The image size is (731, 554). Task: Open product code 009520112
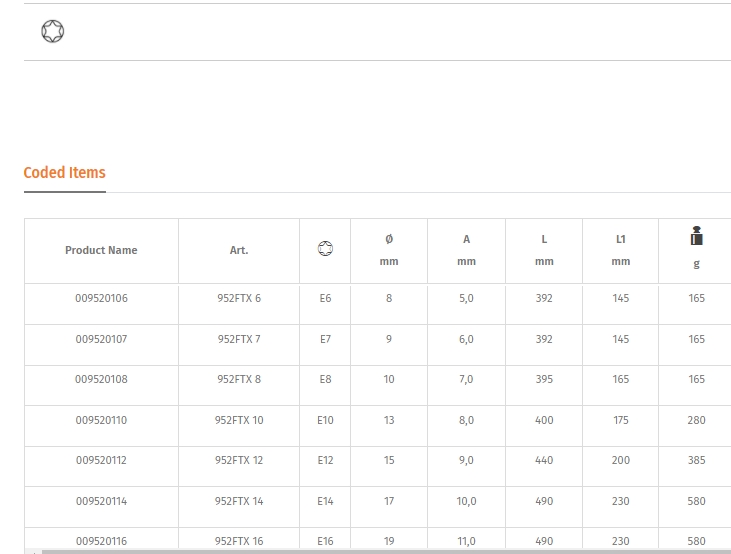(102, 460)
